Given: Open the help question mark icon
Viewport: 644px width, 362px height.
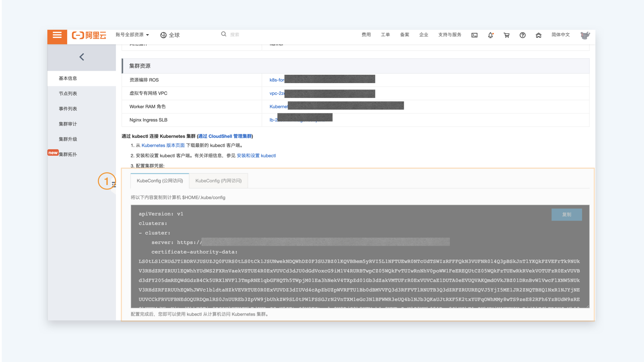Looking at the screenshot, I should point(523,35).
